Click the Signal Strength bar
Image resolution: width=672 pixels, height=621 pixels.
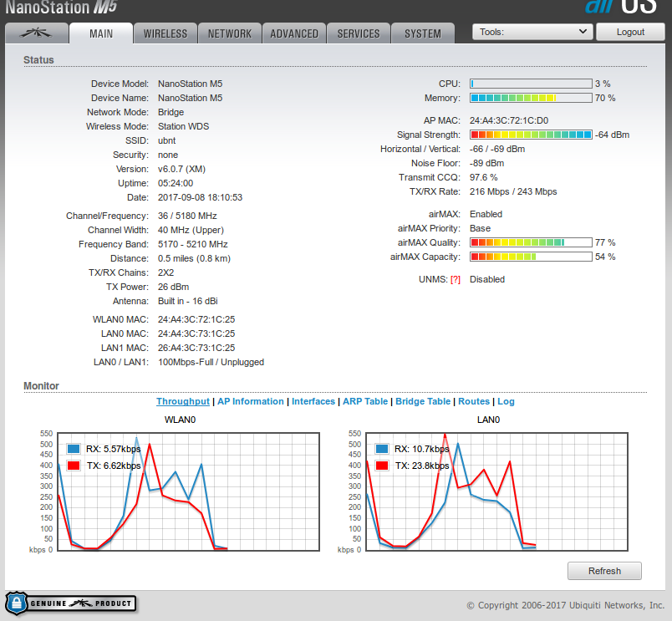click(x=531, y=135)
